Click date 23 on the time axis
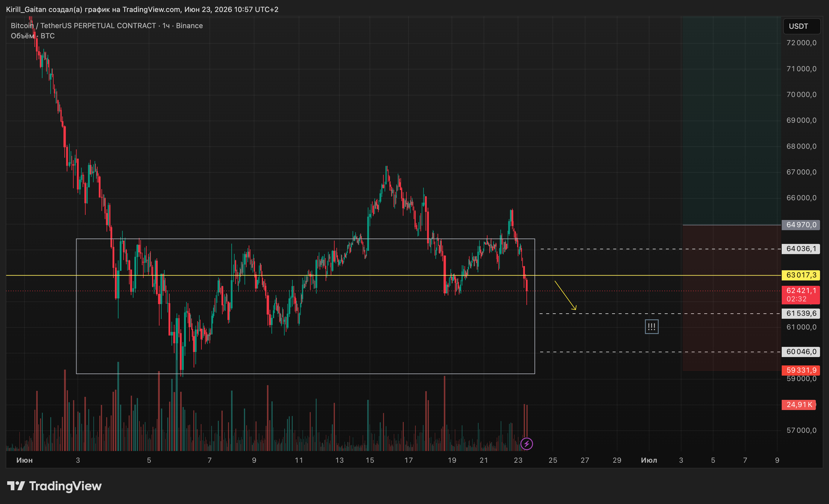 518,460
